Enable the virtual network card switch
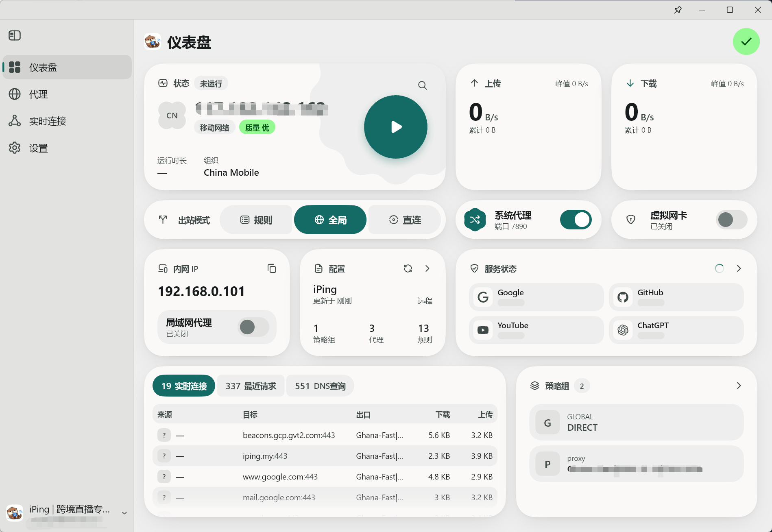This screenshot has height=532, width=772. pos(731,220)
